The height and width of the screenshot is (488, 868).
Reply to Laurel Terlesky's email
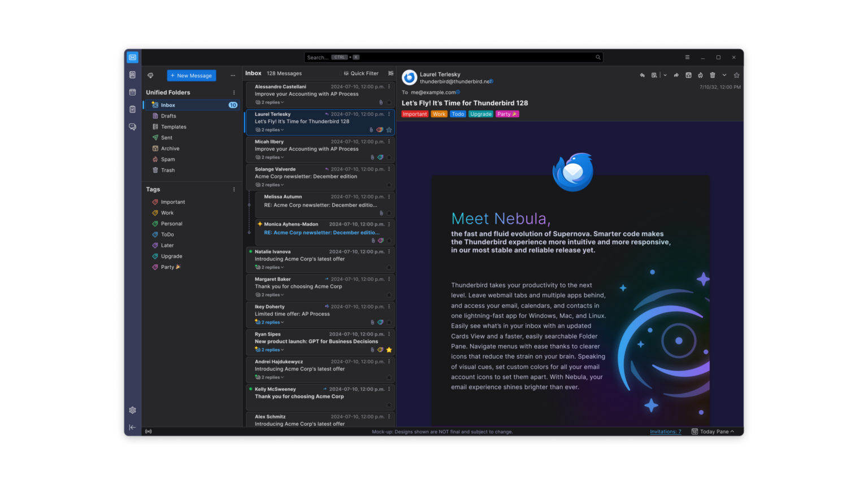642,75
